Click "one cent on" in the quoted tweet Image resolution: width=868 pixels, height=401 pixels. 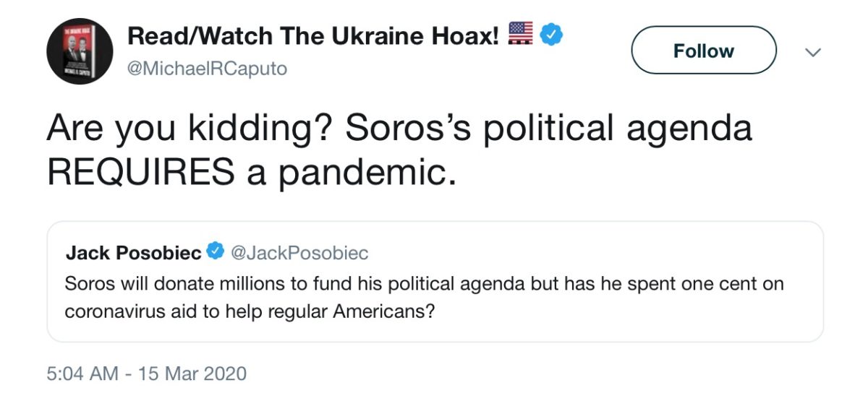[741, 283]
